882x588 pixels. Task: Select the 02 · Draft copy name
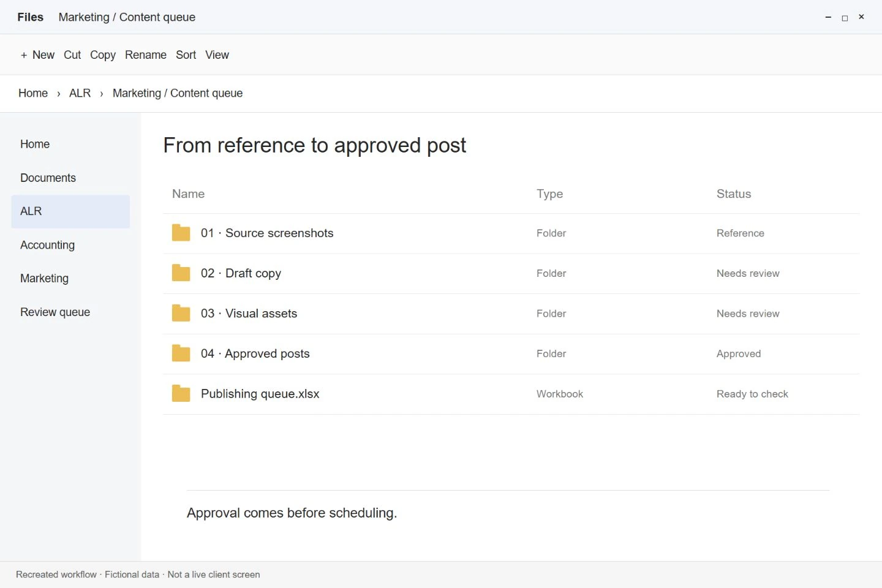(x=241, y=273)
